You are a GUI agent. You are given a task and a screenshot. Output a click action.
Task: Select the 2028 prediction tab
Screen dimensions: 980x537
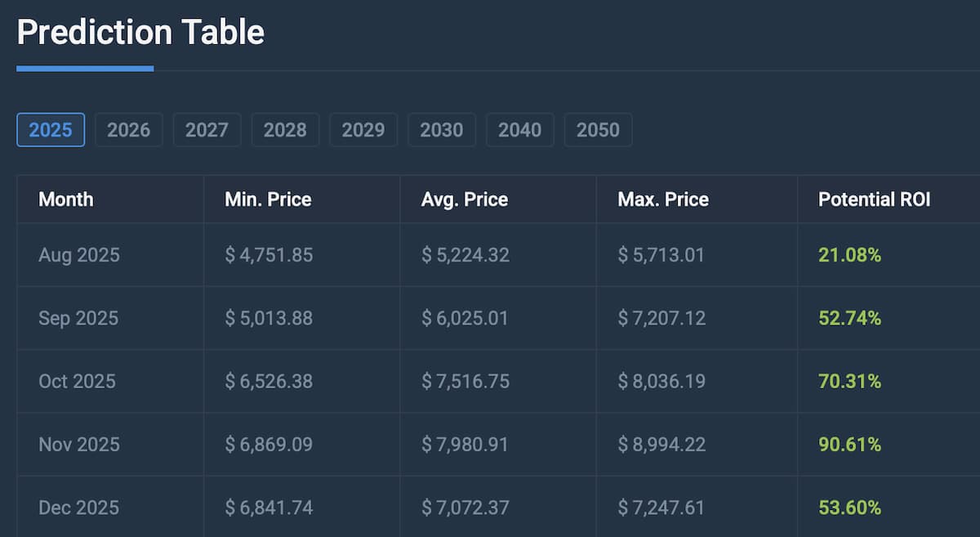(285, 129)
